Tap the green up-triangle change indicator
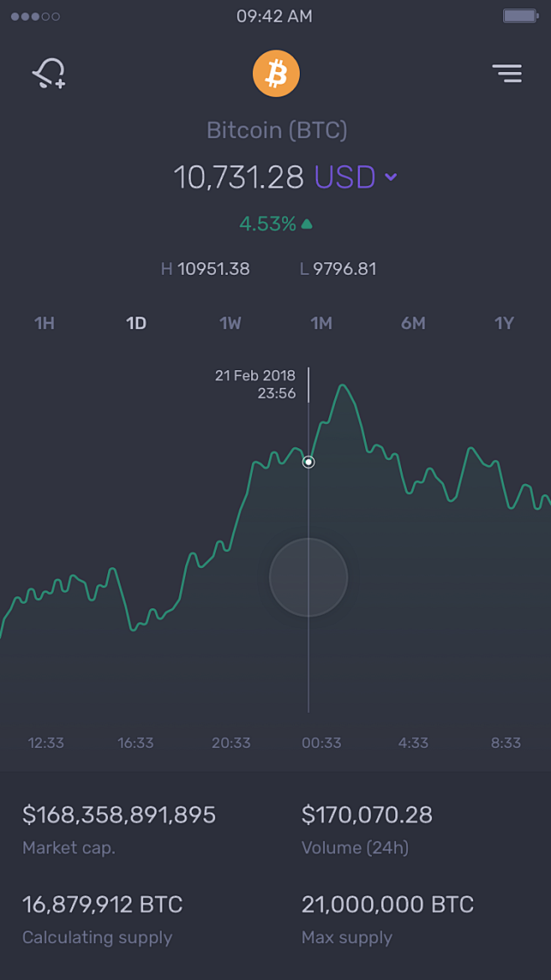The width and height of the screenshot is (551, 980). [x=307, y=224]
